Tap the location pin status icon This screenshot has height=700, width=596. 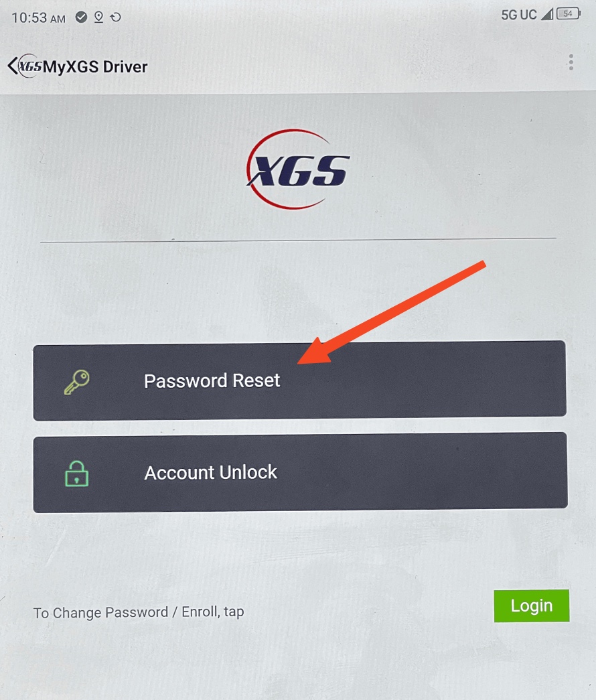pyautogui.click(x=98, y=17)
